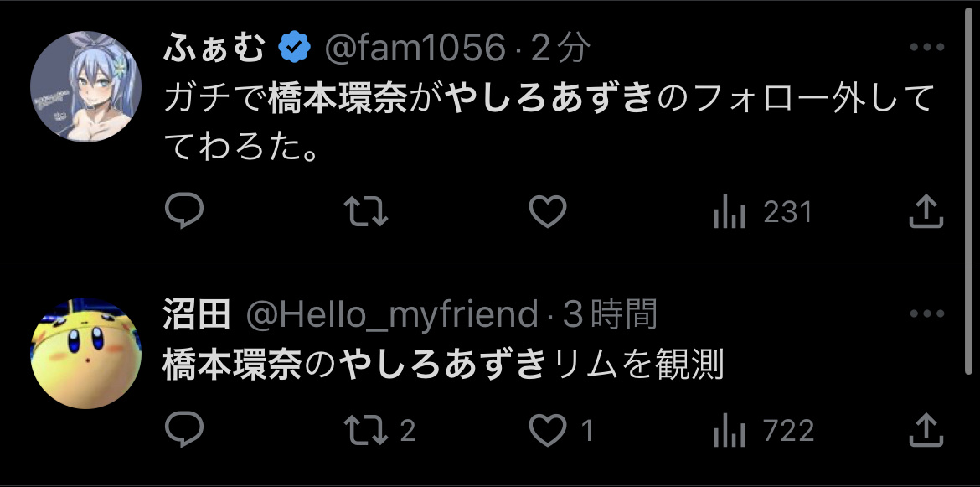Retweet 沼田's tweet with 2 retweets

(x=380, y=431)
